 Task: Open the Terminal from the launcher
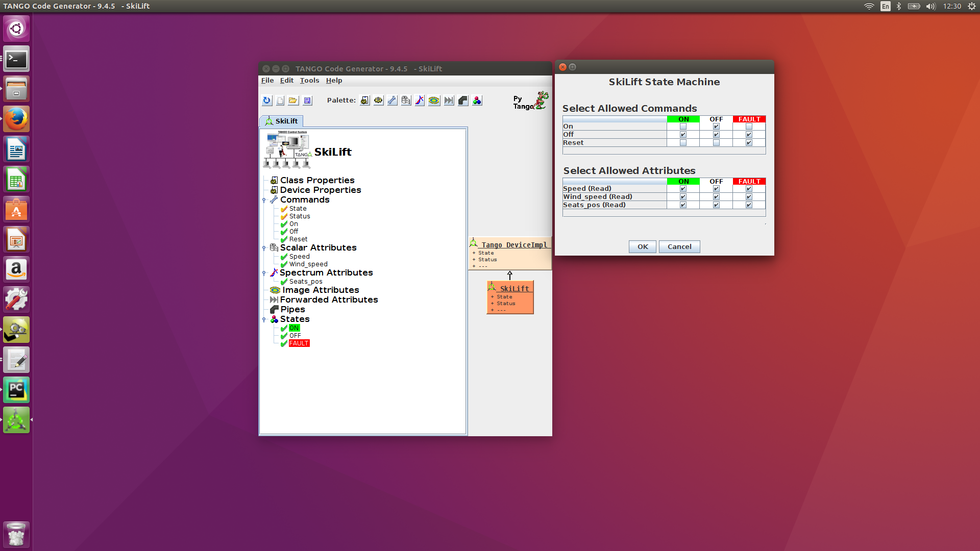coord(16,59)
